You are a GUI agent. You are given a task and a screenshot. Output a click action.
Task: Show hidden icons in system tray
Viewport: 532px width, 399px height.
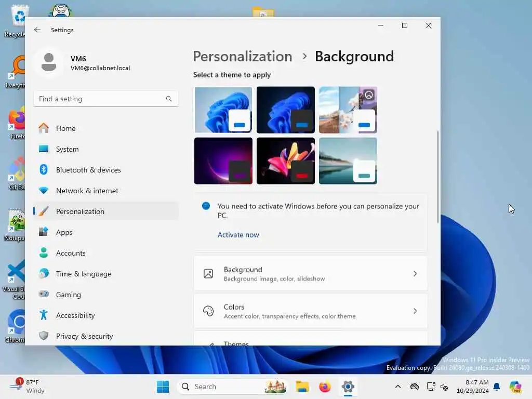[398, 387]
